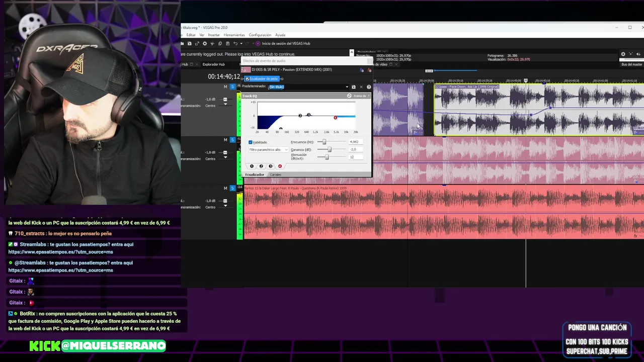
Task: Click the Ganancia value field -2,0
Action: 356,149
